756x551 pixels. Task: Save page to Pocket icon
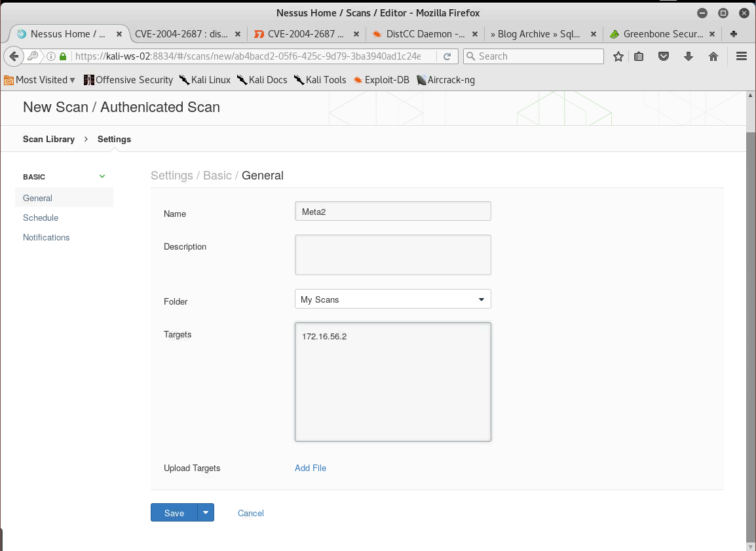[x=664, y=56]
